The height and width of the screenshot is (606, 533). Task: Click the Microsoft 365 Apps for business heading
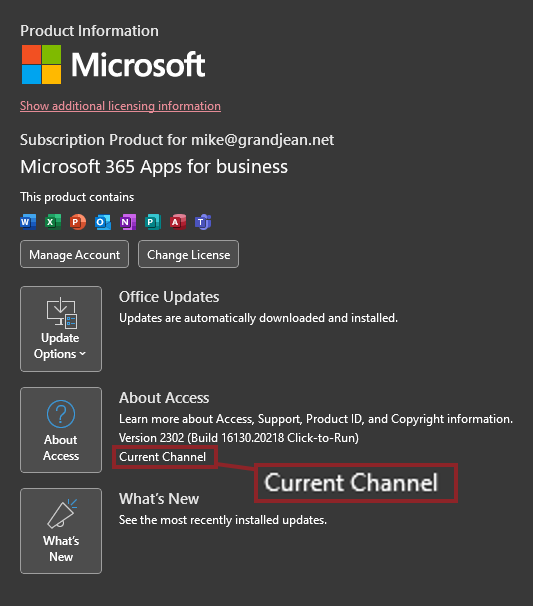(154, 167)
